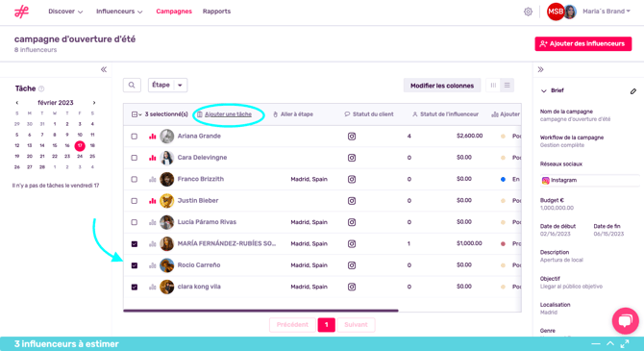Uncheck the clara kong vila checkbox
The height and width of the screenshot is (351, 644).
[135, 287]
